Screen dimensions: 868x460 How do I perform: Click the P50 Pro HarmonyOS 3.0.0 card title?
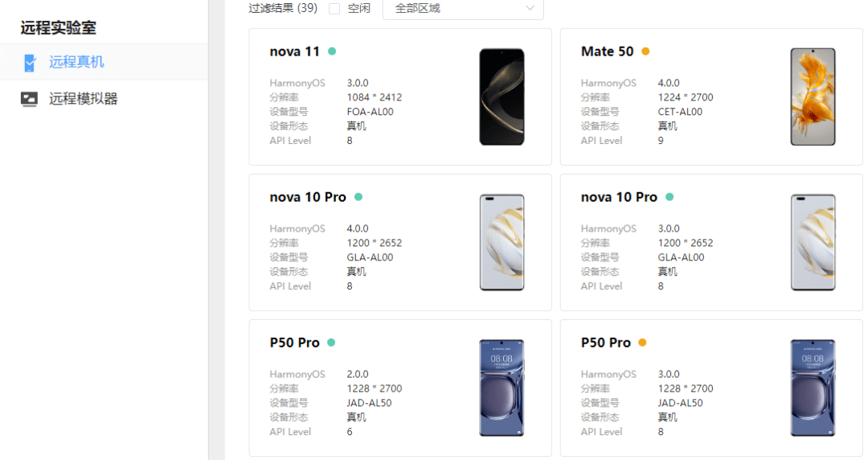[x=606, y=343]
